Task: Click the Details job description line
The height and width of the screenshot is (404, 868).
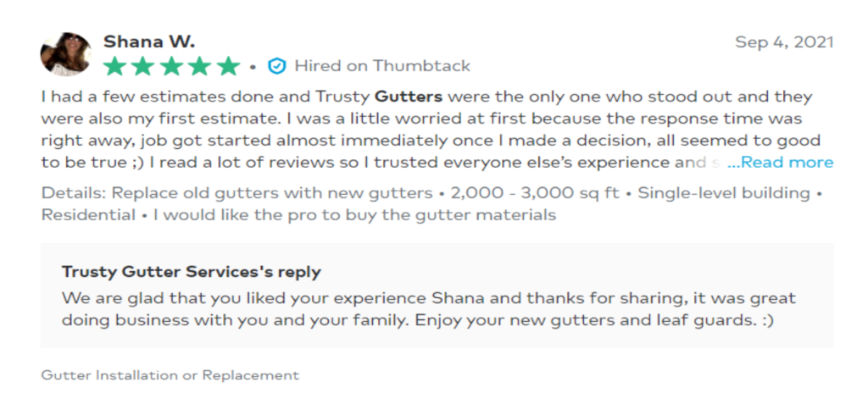Action: 431,203
